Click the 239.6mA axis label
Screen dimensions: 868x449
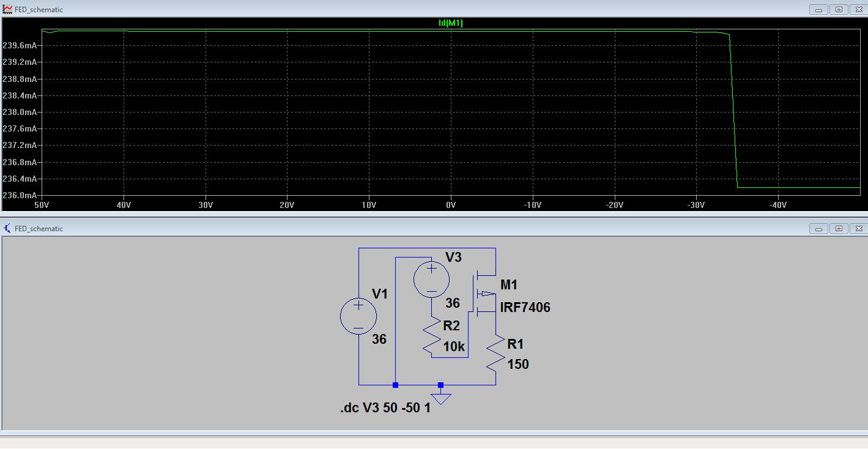[20, 46]
